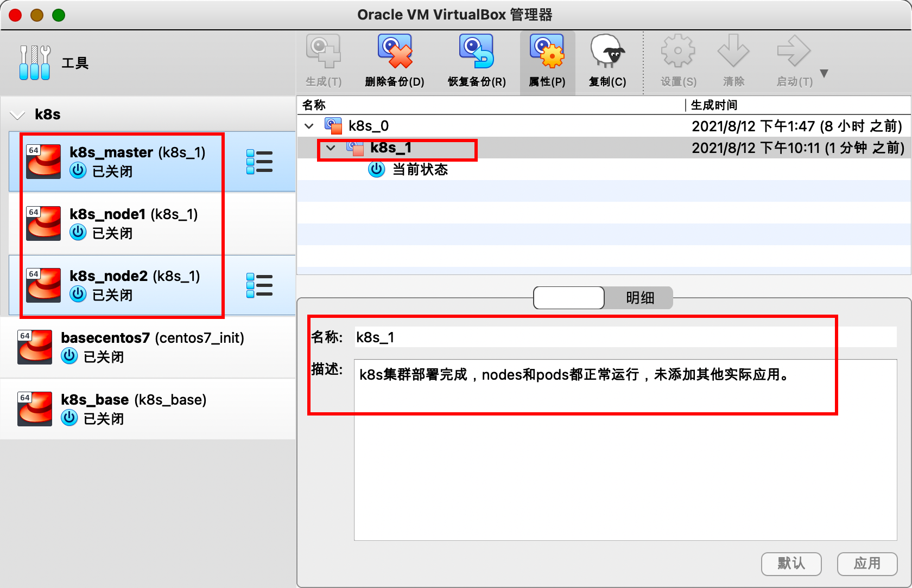Open the Start button dropdown arrow
912x588 pixels.
click(x=824, y=73)
